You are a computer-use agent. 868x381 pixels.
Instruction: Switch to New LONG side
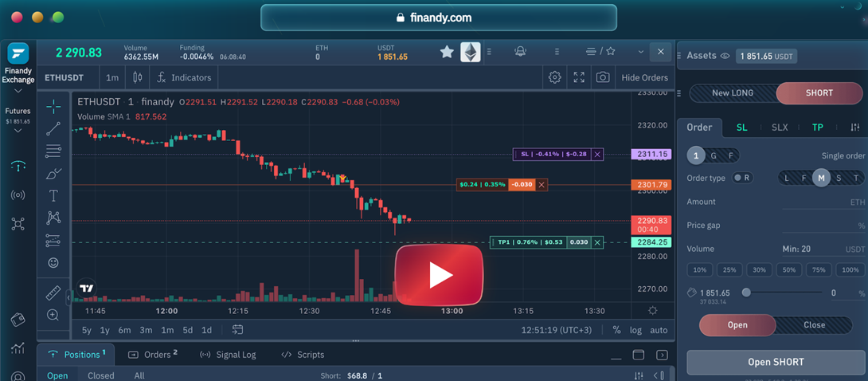point(733,93)
